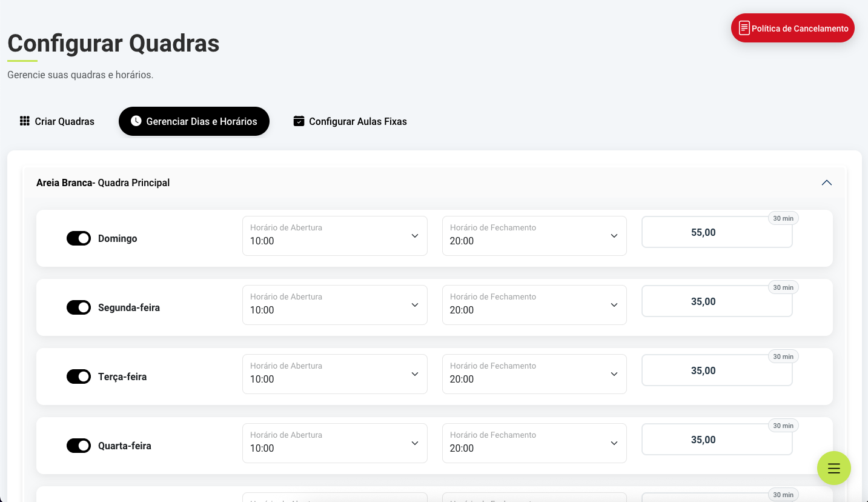The image size is (868, 502).
Task: Select the Gerenciar Dias e Horários tab
Action: click(194, 121)
